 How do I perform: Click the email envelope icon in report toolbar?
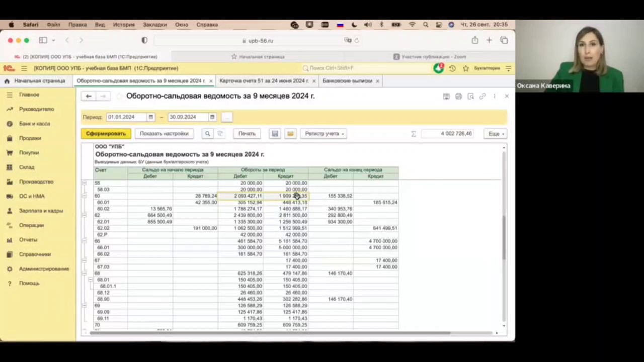click(290, 134)
